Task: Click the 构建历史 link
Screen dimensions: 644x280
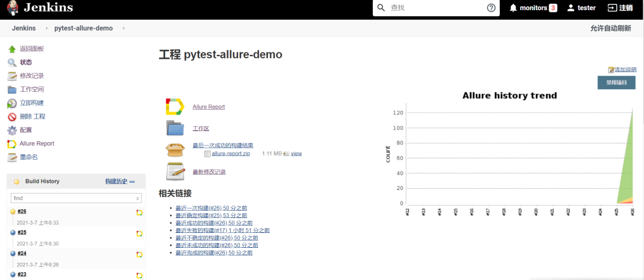Action: tap(117, 182)
